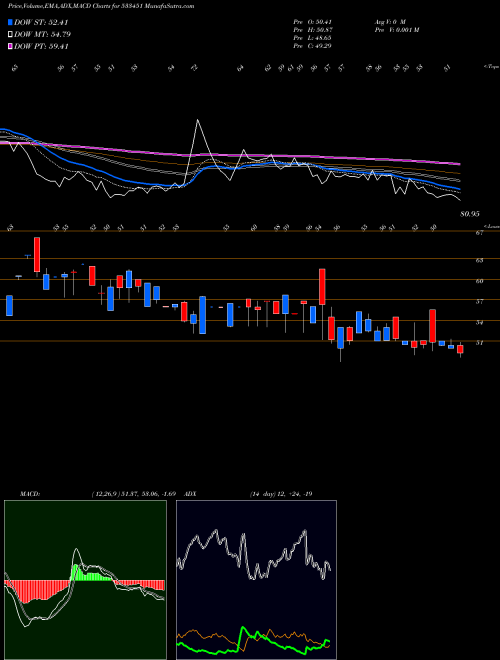
Task: Select the 'DOW MT: 54.79' legend text
Action: click(x=42, y=35)
